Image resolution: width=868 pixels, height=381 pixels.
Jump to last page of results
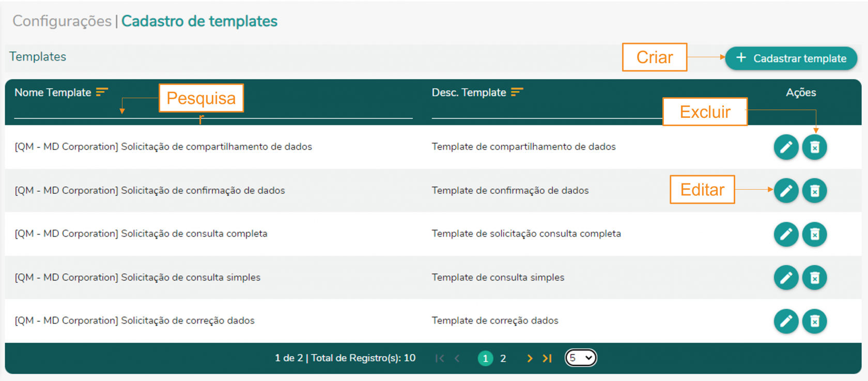tap(547, 358)
